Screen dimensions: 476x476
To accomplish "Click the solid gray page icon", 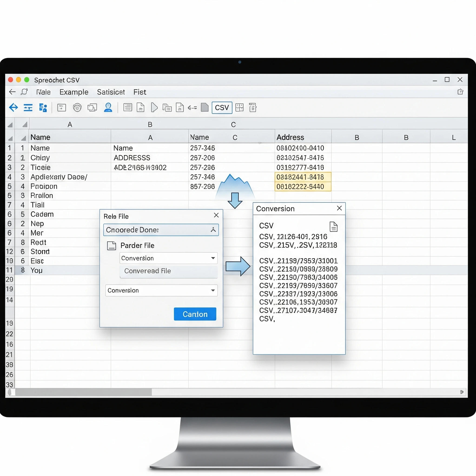I will click(205, 108).
